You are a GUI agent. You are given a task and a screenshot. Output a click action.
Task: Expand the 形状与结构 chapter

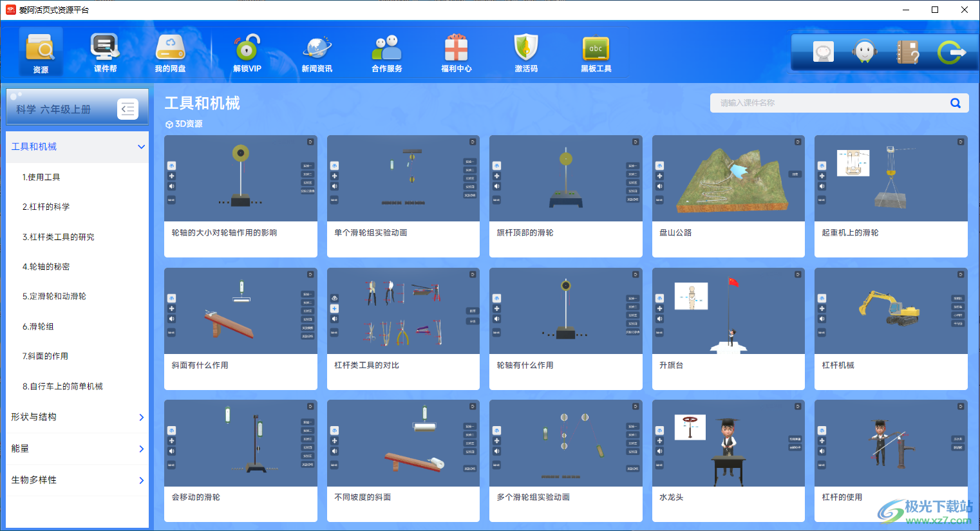click(141, 417)
